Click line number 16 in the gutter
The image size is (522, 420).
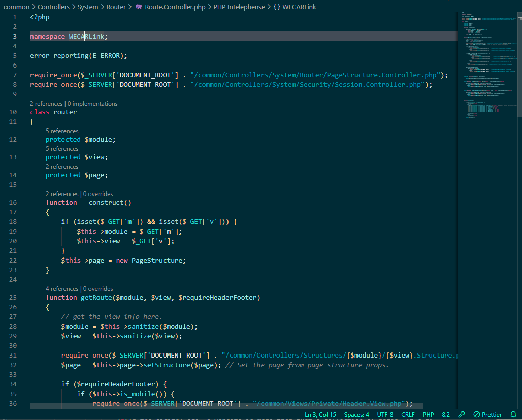[13, 202]
